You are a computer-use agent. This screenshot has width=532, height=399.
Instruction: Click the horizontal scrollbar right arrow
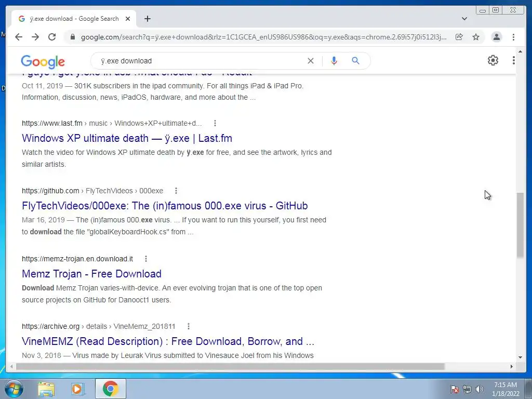512,366
